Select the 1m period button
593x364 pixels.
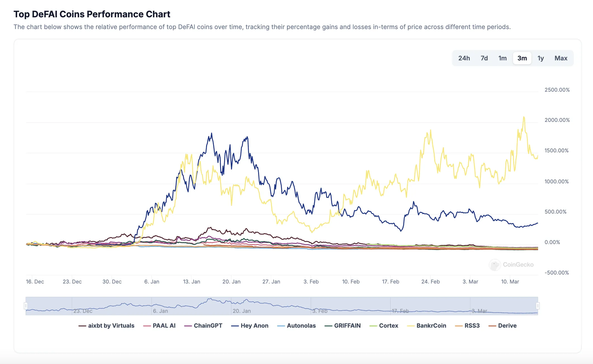click(x=502, y=58)
